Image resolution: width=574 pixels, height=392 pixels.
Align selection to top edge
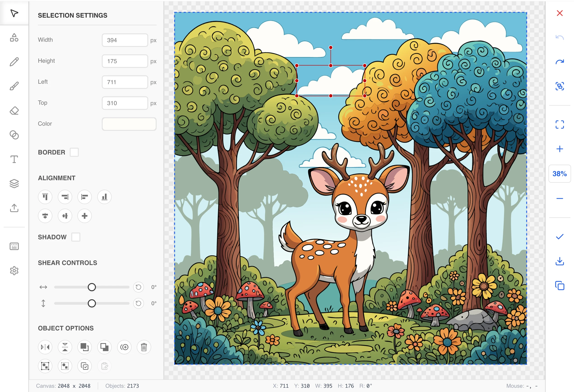pos(45,197)
